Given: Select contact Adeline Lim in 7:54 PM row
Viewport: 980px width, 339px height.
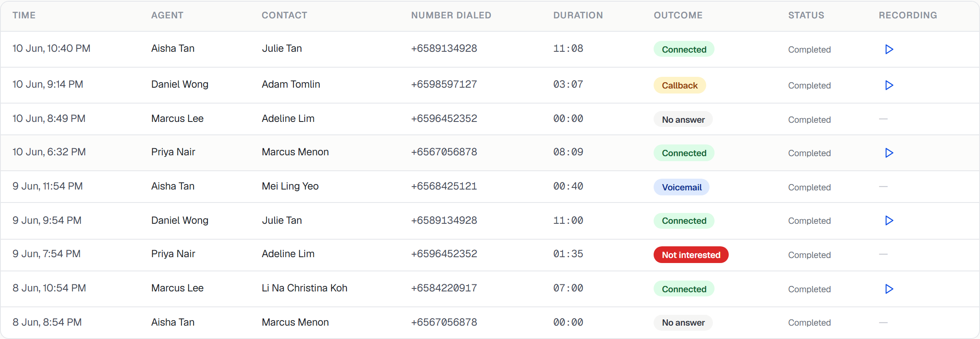Looking at the screenshot, I should [288, 254].
